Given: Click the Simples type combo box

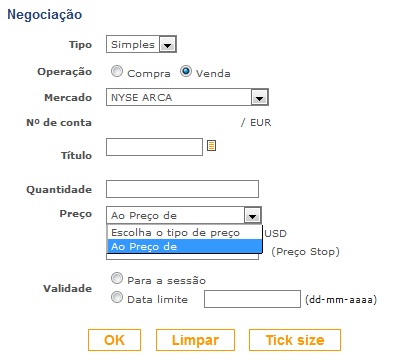Looking at the screenshot, I should (x=141, y=44).
